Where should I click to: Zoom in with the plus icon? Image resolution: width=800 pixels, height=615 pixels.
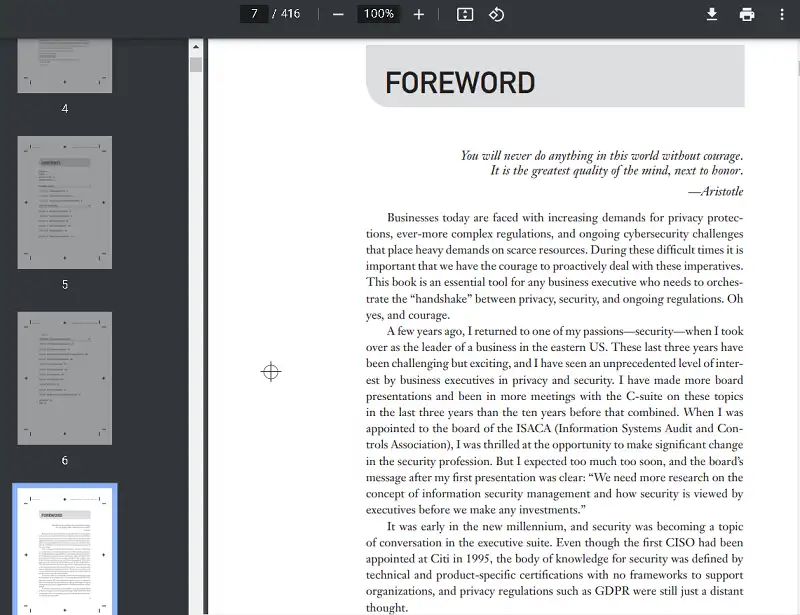tap(419, 14)
